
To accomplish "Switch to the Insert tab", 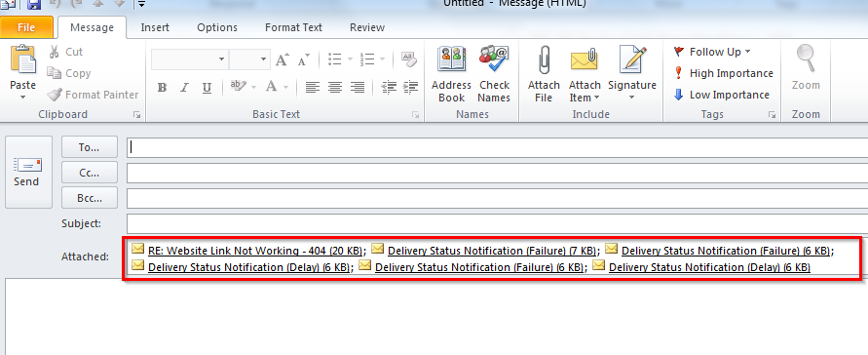I will [x=155, y=27].
